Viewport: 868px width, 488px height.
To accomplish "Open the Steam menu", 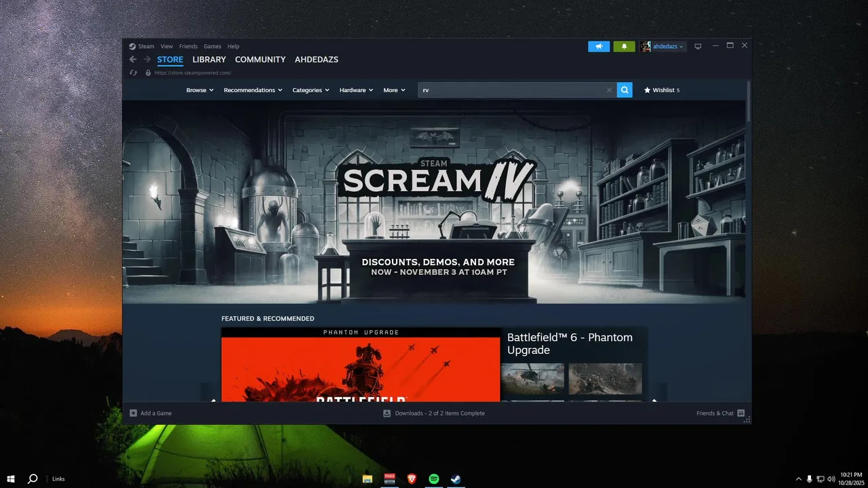I will [x=146, y=46].
